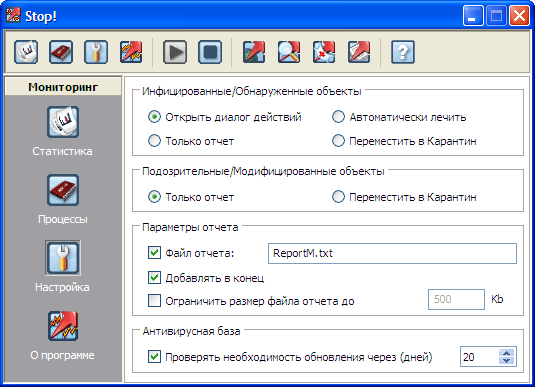Toggle the Файл отчета checkbox
Viewport: 535px width, 387px height.
point(154,253)
